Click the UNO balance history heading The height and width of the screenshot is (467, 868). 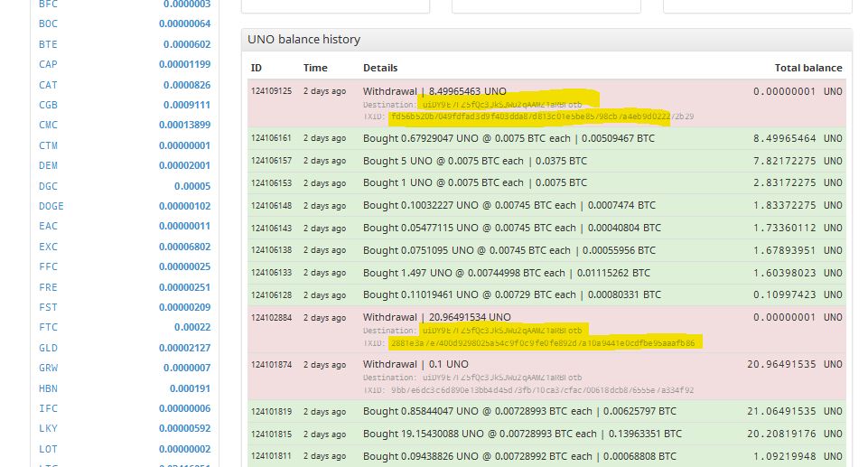pos(303,39)
